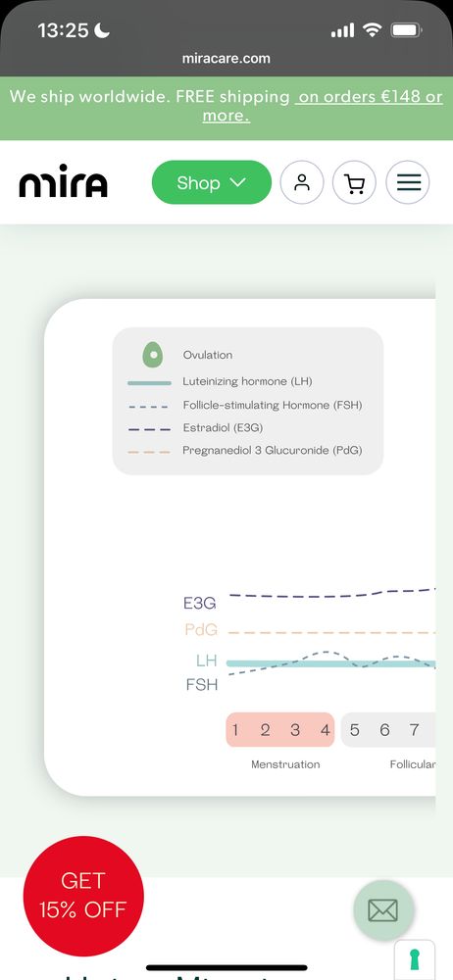Open the user account icon

tap(302, 182)
